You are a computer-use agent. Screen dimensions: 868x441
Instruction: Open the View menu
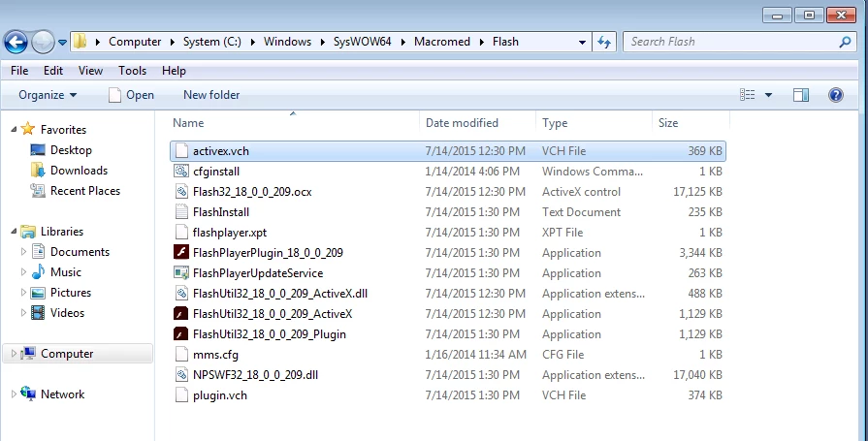click(x=90, y=71)
